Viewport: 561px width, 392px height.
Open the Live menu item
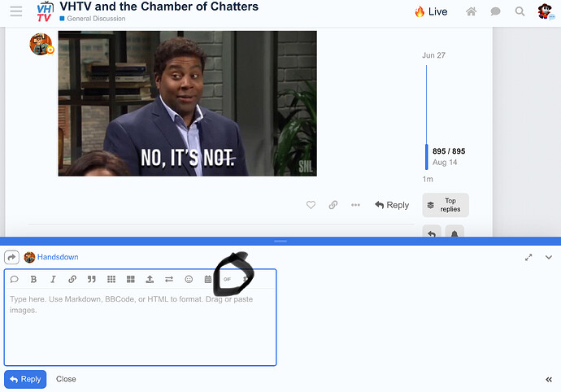pyautogui.click(x=431, y=11)
